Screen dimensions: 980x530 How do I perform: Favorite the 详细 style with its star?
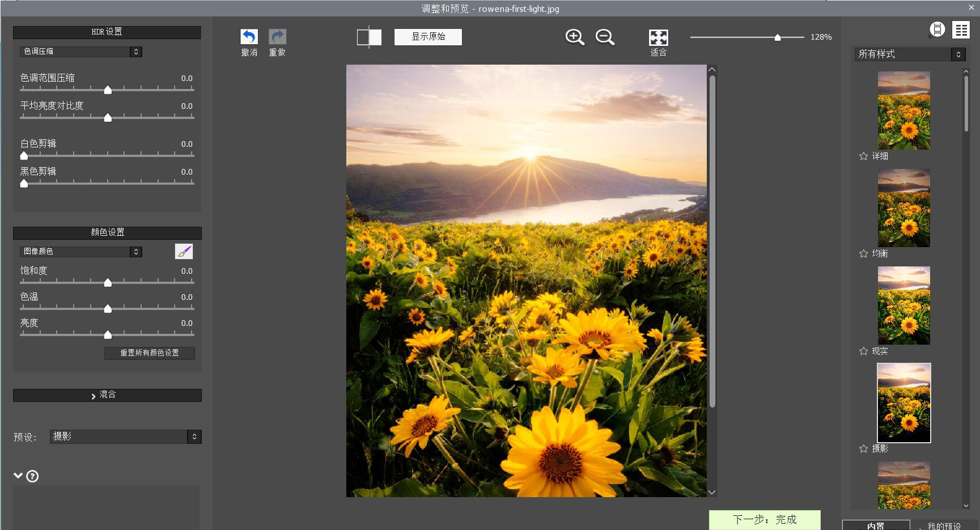pyautogui.click(x=863, y=155)
